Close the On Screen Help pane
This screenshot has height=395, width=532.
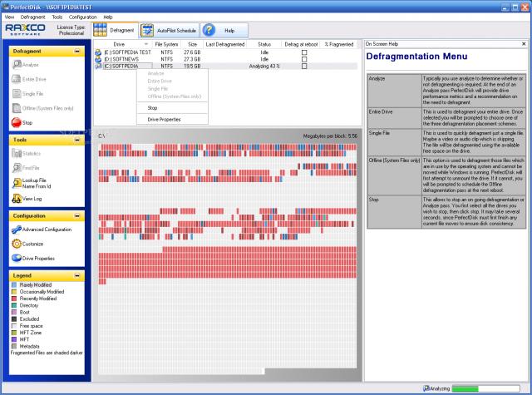pos(524,44)
